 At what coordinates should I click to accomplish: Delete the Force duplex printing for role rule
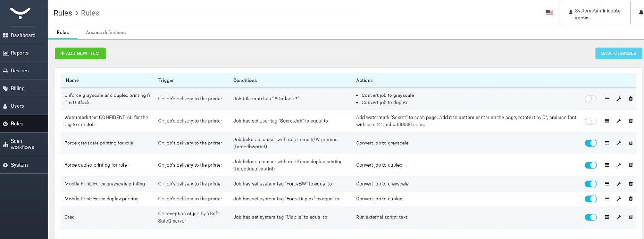pos(630,165)
